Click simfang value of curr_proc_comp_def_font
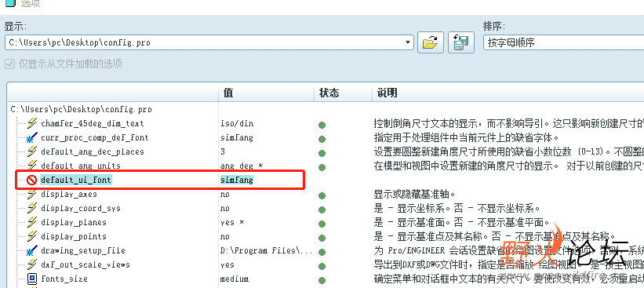 (x=237, y=137)
